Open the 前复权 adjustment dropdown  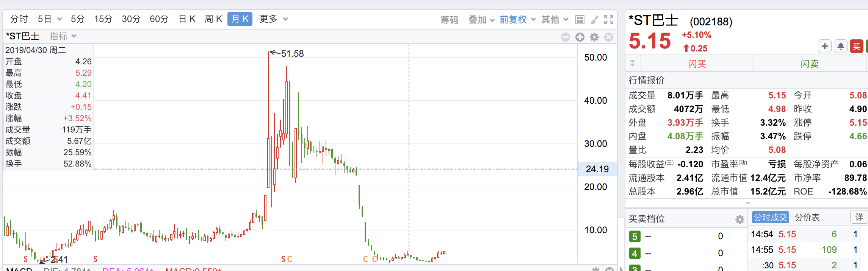[517, 20]
